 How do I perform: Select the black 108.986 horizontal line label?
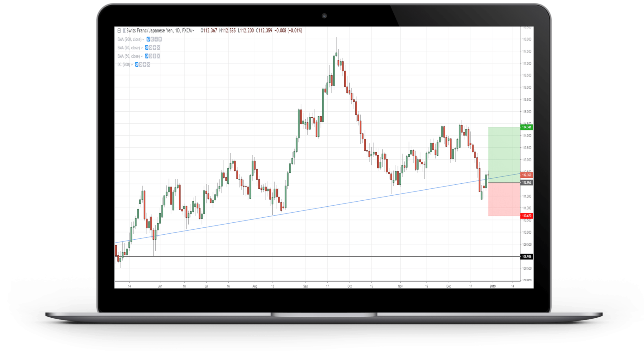(x=526, y=257)
